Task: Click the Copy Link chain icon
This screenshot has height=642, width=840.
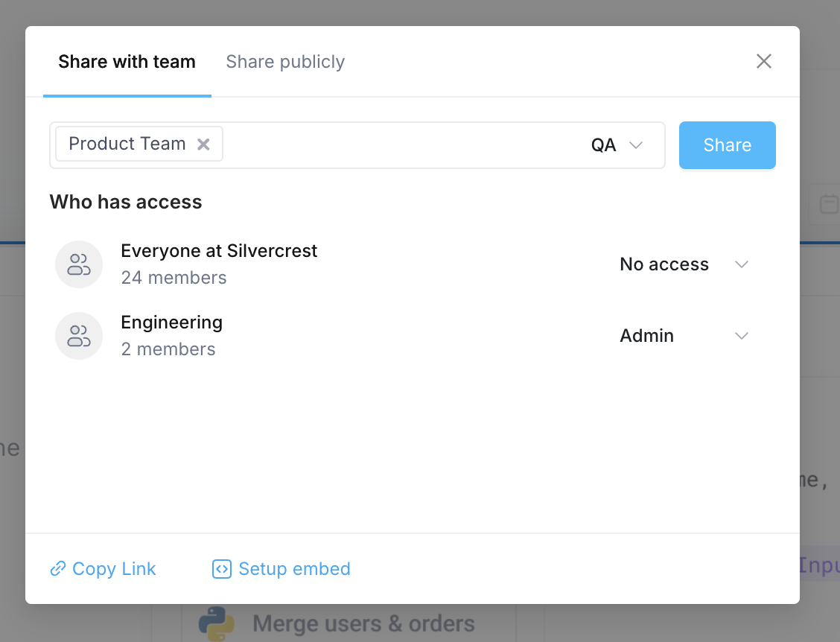Action: point(58,568)
